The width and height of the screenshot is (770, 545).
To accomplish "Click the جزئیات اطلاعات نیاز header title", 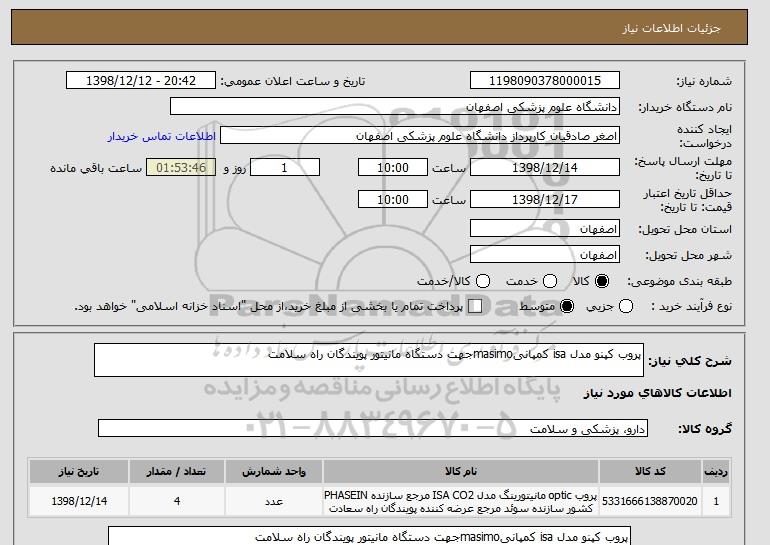I will [671, 28].
